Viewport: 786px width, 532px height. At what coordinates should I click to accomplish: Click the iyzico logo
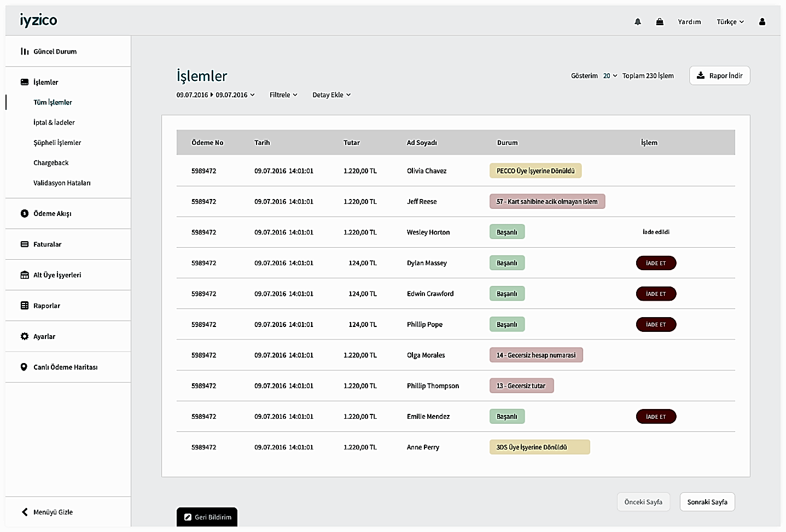click(38, 20)
